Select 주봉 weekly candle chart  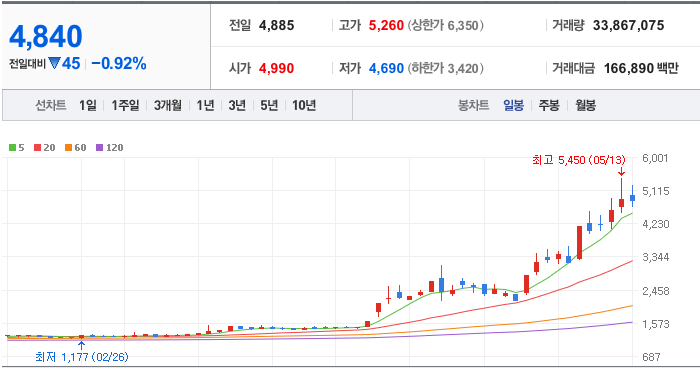[549, 105]
